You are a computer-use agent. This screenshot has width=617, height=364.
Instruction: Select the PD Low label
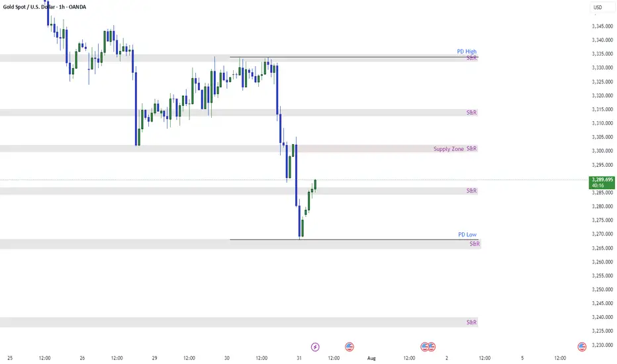point(467,234)
